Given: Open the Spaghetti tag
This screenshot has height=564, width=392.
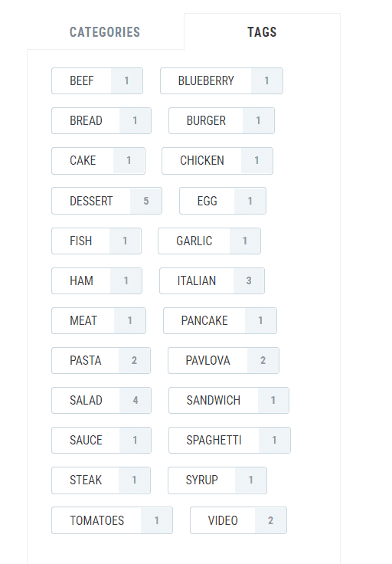Looking at the screenshot, I should (230, 441).
